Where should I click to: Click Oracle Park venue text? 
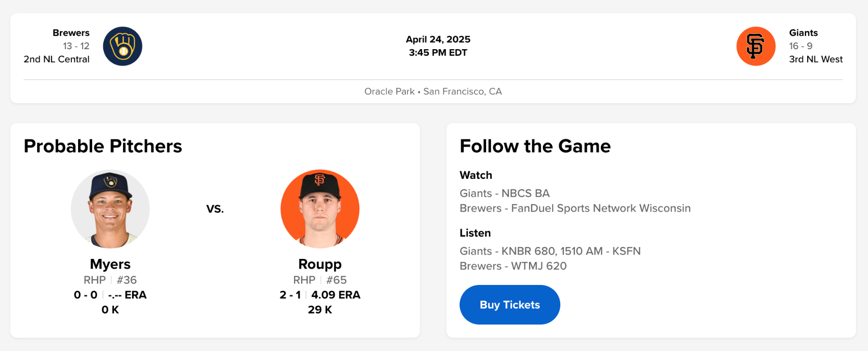(x=389, y=92)
